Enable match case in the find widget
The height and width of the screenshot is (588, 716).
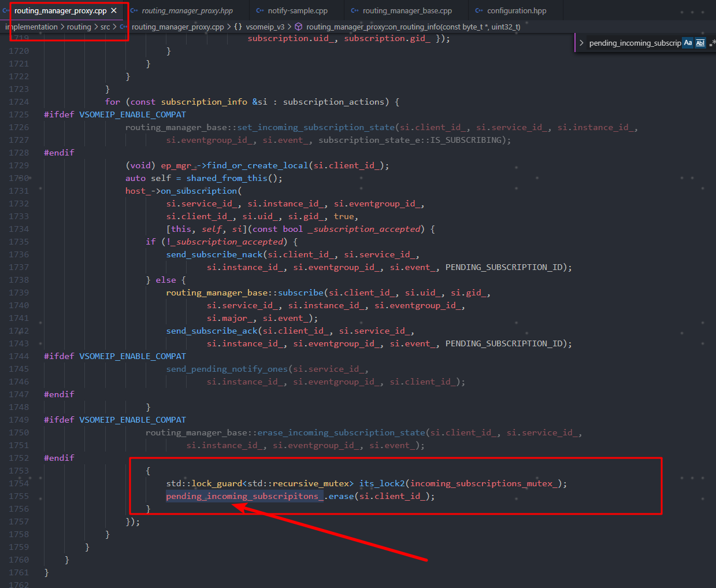(687, 42)
